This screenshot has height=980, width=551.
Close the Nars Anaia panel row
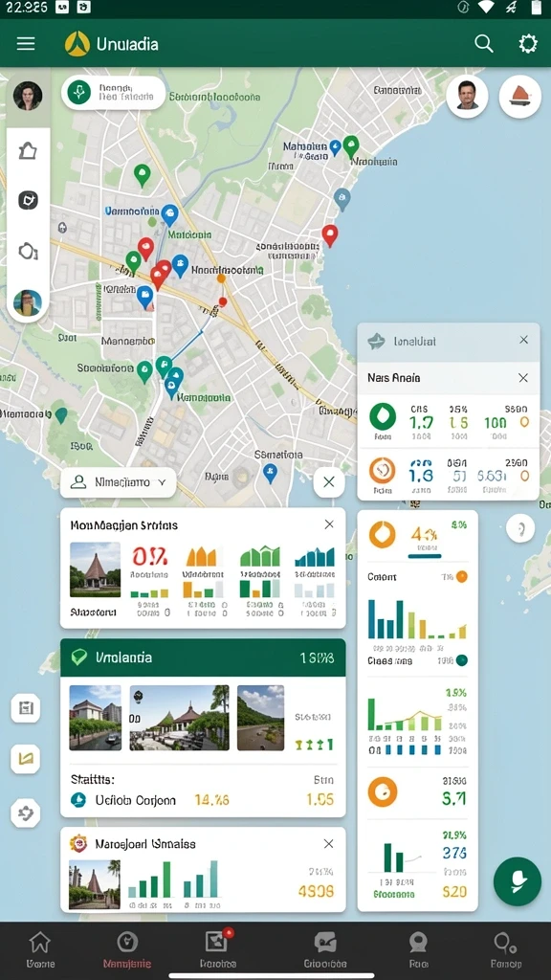(523, 377)
